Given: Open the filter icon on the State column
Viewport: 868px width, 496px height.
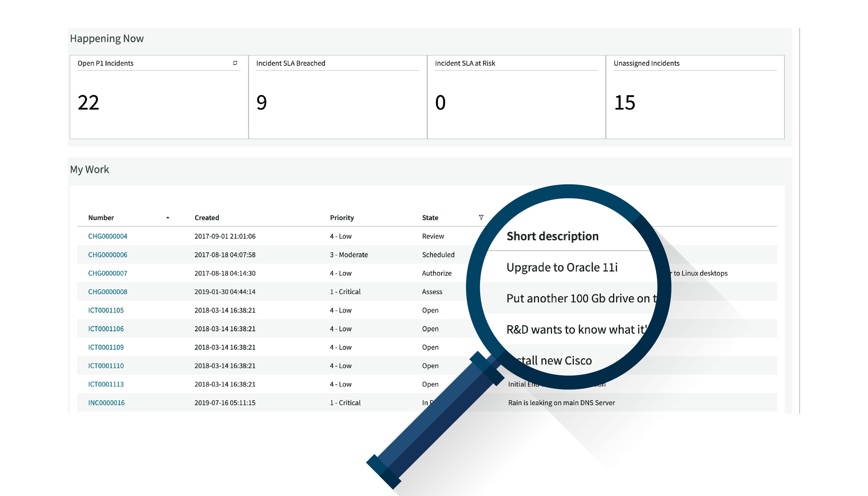Looking at the screenshot, I should click(481, 217).
